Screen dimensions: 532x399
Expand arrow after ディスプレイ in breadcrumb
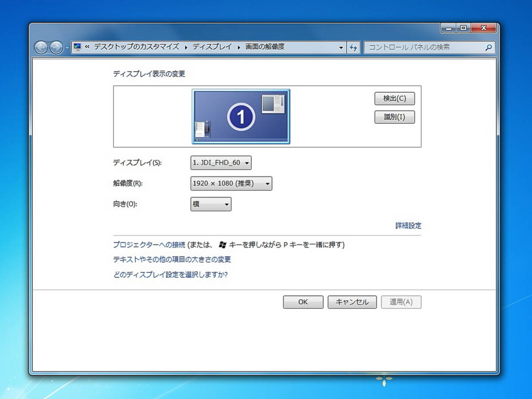tap(239, 47)
